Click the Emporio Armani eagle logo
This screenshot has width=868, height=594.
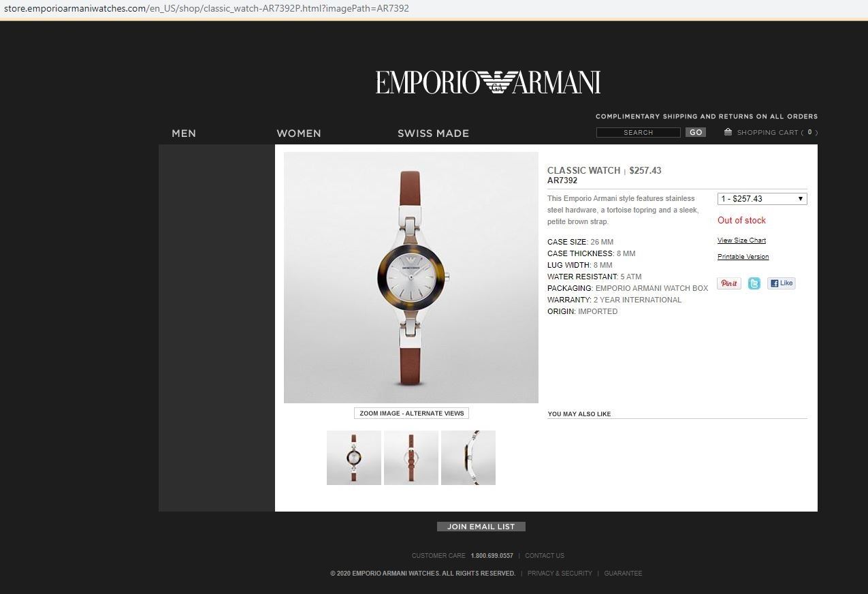(487, 82)
